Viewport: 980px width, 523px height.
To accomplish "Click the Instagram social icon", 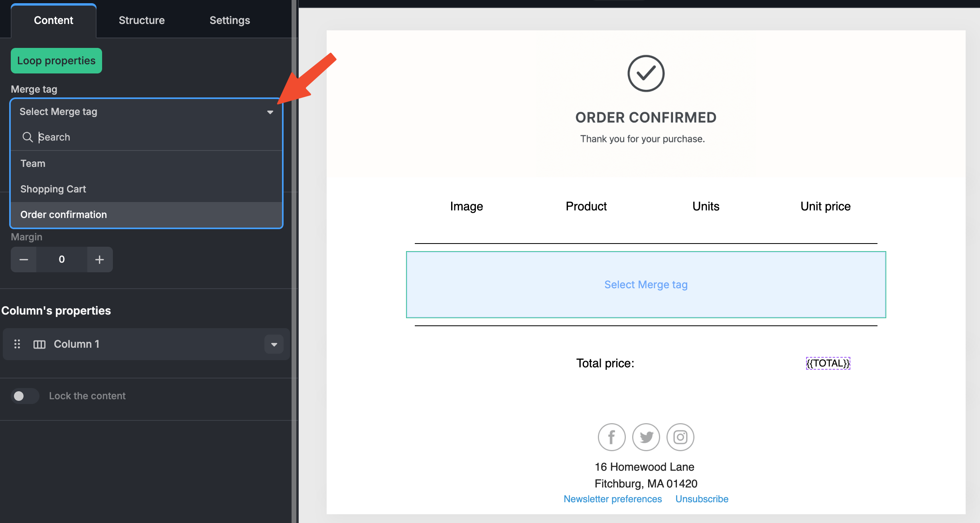I will (680, 437).
